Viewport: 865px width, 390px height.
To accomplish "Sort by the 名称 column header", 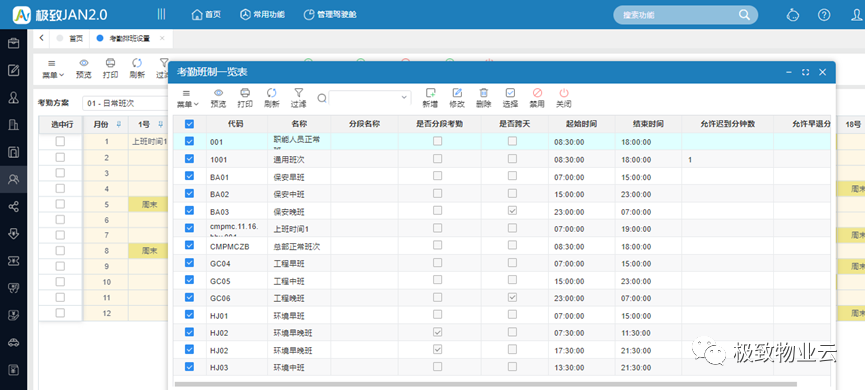I will click(x=299, y=124).
